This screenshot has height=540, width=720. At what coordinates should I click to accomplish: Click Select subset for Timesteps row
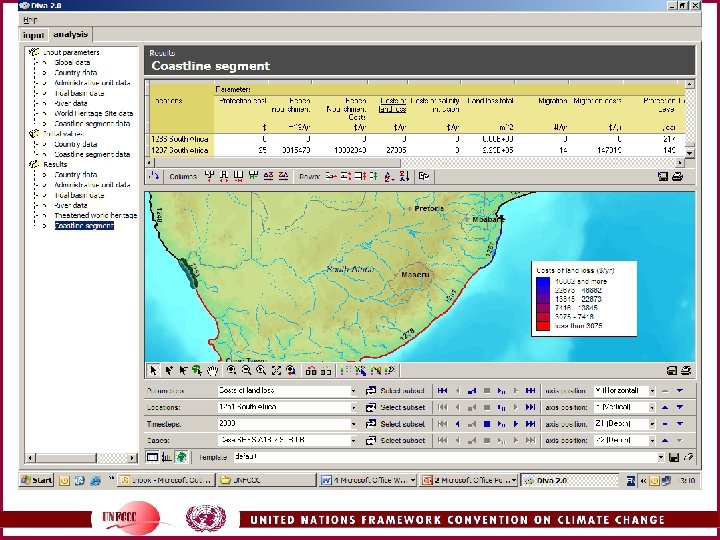pos(396,424)
